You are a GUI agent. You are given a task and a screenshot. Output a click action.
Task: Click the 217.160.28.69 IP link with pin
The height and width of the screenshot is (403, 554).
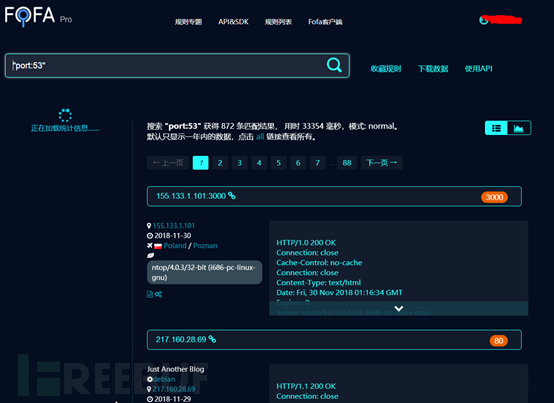[x=174, y=389]
